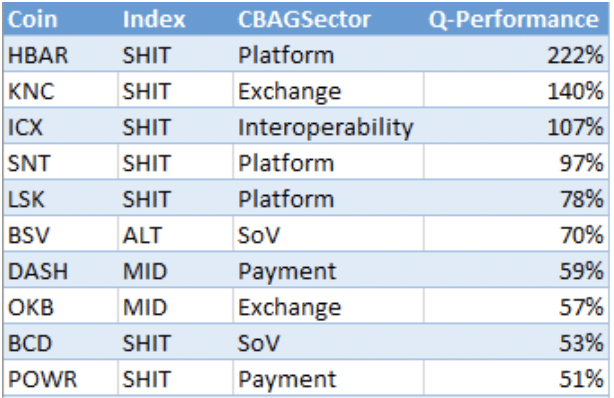Image resolution: width=614 pixels, height=398 pixels.
Task: Click the ICX coin cell
Action: coord(60,126)
